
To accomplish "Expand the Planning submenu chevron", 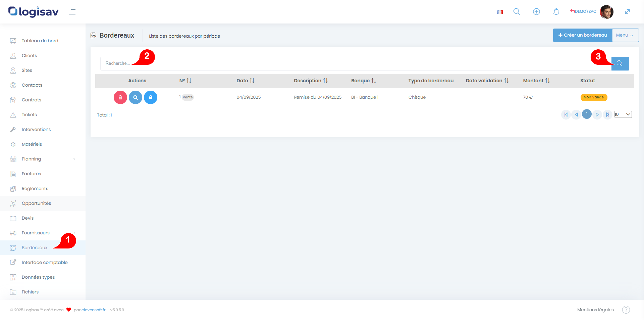I will tap(74, 159).
